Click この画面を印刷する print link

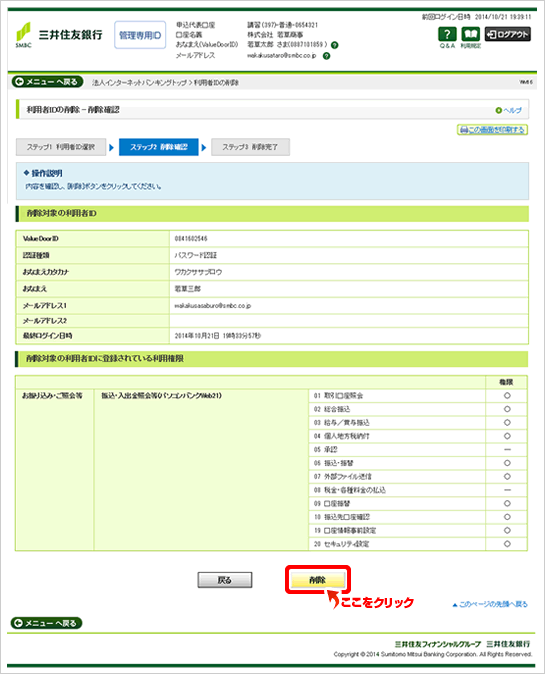493,130
